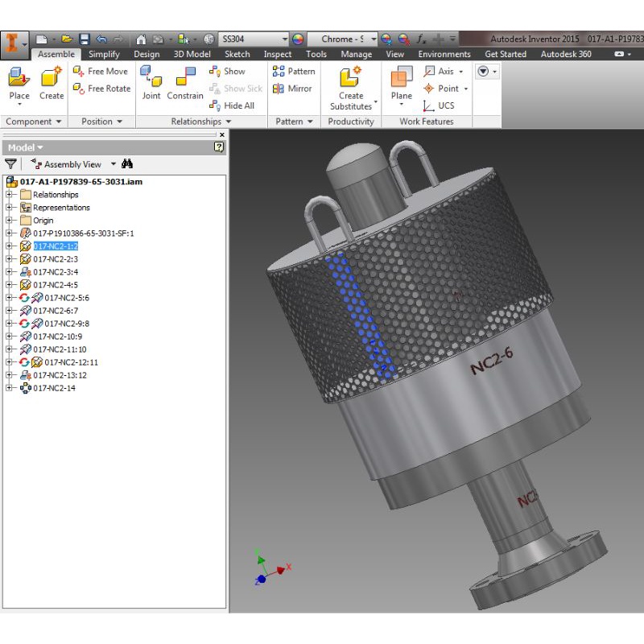Expand the Origin folder in model tree
This screenshot has width=644, height=644.
click(10, 221)
